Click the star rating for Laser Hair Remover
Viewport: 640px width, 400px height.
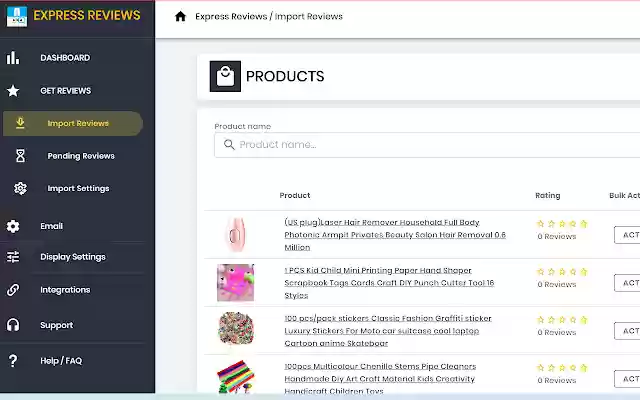click(562, 224)
